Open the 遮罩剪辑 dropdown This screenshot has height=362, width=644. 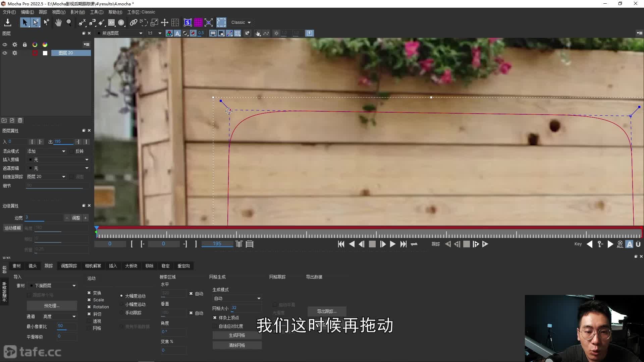[58, 168]
